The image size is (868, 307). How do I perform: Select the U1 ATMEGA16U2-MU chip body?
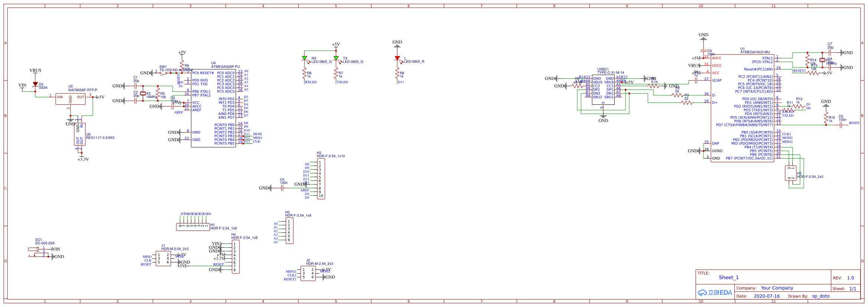tap(743, 108)
